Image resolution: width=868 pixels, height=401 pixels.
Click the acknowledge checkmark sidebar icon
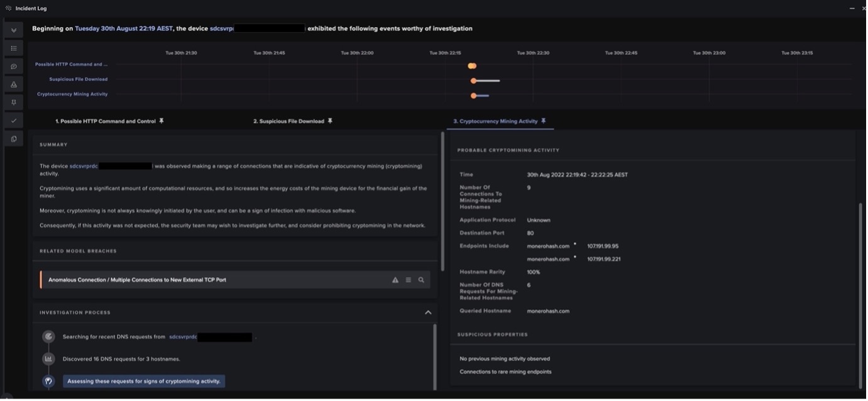14,120
